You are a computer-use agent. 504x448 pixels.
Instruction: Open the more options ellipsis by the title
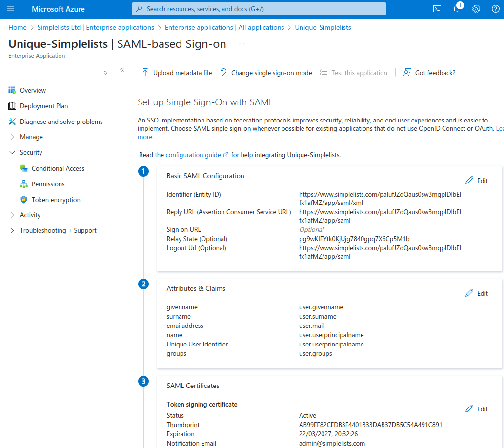click(242, 44)
